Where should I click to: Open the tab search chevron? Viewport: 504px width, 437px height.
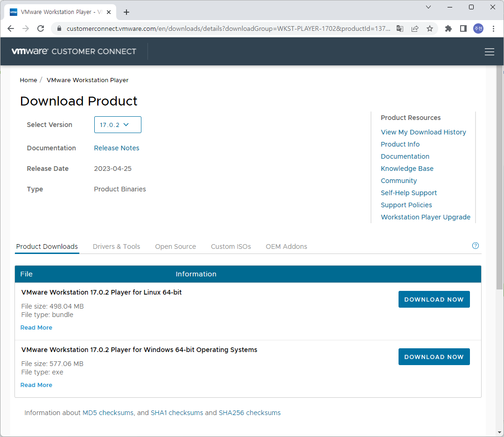point(428,7)
